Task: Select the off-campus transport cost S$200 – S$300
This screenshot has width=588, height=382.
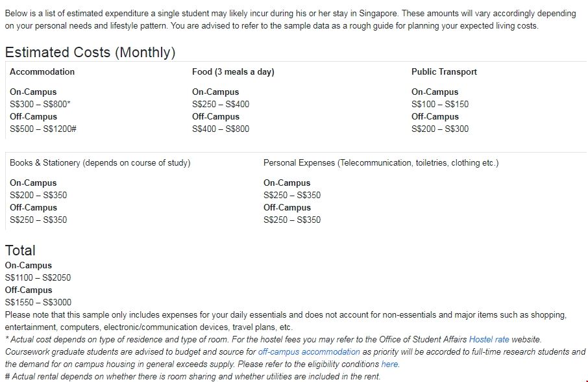Action: tap(440, 129)
